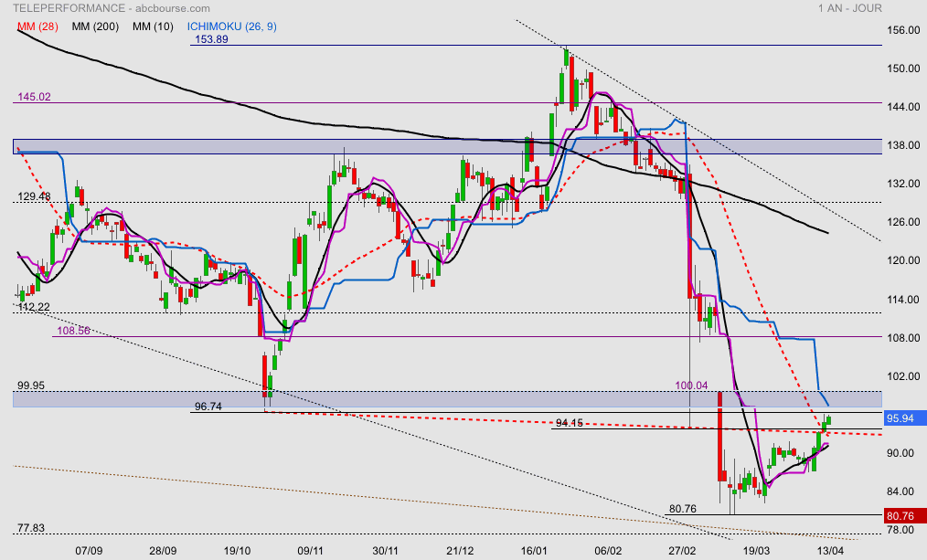Image resolution: width=927 pixels, height=560 pixels.
Task: Click the TELEPERFORMANCE - abcbourse.com title
Action: pos(112,8)
